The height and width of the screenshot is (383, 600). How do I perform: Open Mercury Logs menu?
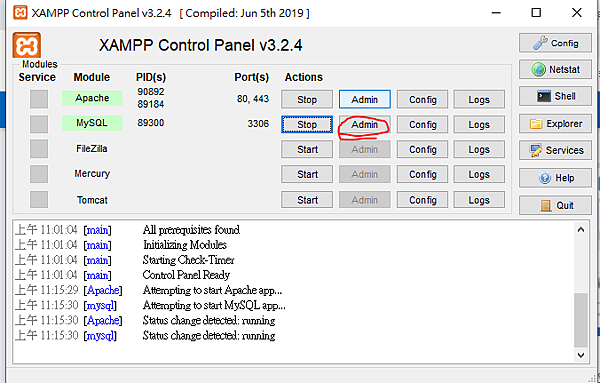point(479,174)
